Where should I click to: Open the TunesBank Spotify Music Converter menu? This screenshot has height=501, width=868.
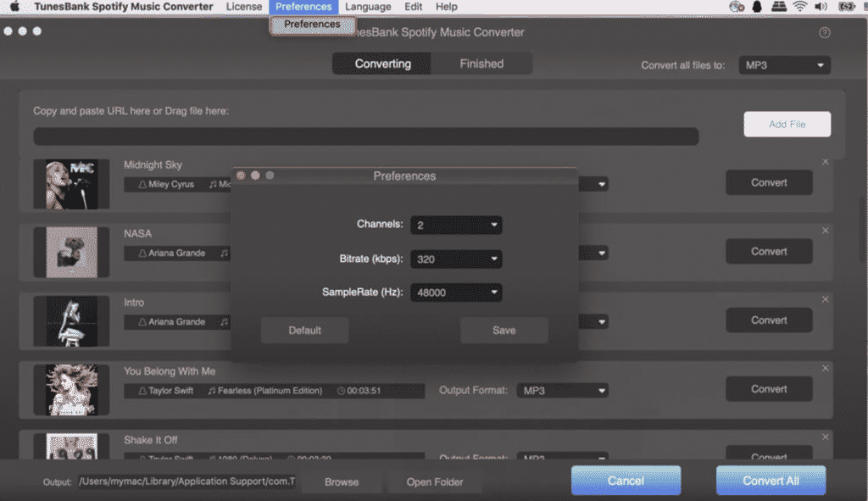[x=124, y=7]
